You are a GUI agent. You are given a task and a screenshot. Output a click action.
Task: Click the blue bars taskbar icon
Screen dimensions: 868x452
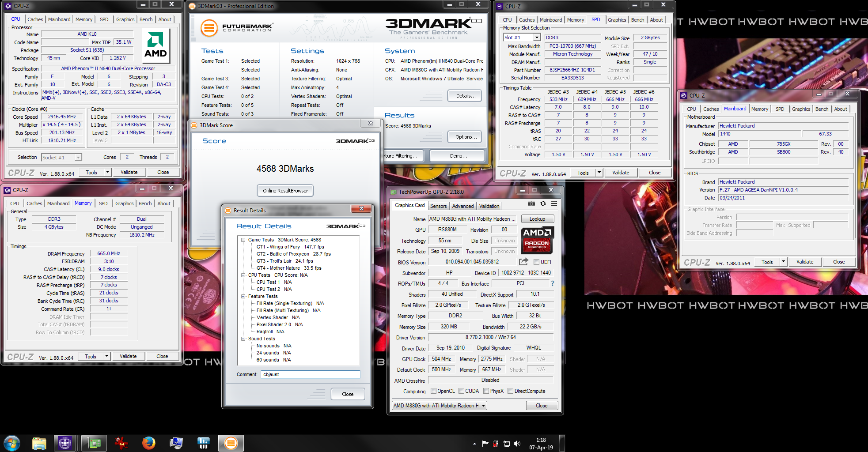pos(203,443)
